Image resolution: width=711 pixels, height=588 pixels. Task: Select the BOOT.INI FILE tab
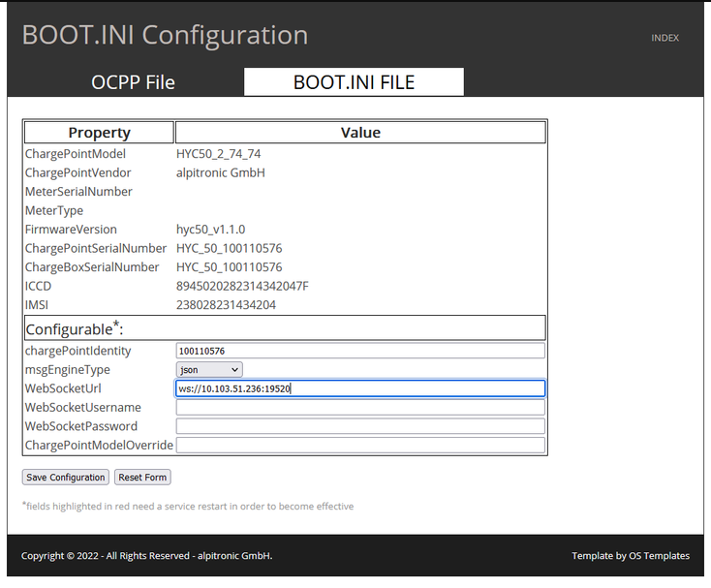(354, 82)
